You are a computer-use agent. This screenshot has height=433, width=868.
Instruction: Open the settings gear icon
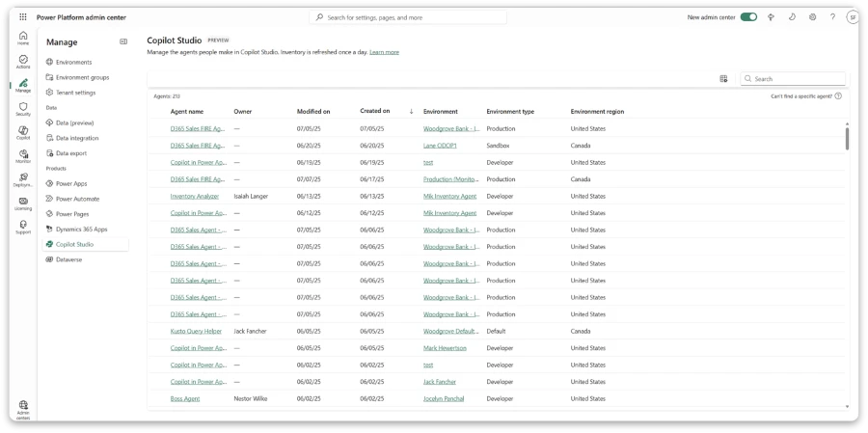[813, 17]
